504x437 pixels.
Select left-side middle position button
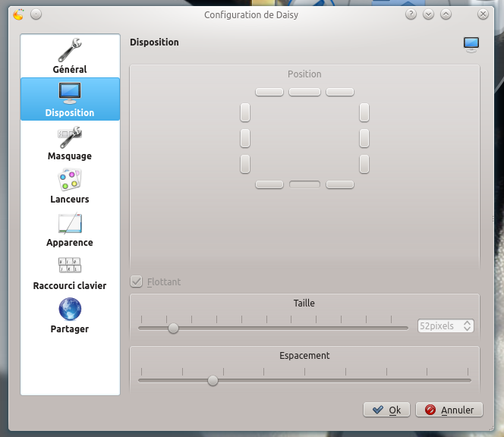pyautogui.click(x=245, y=138)
